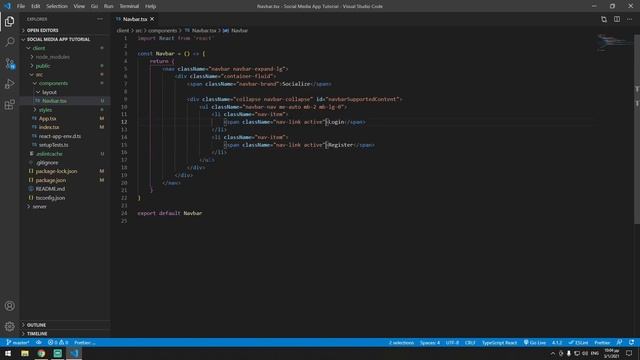Open the File menu
Image resolution: width=640 pixels, height=360 pixels.
(21, 6)
